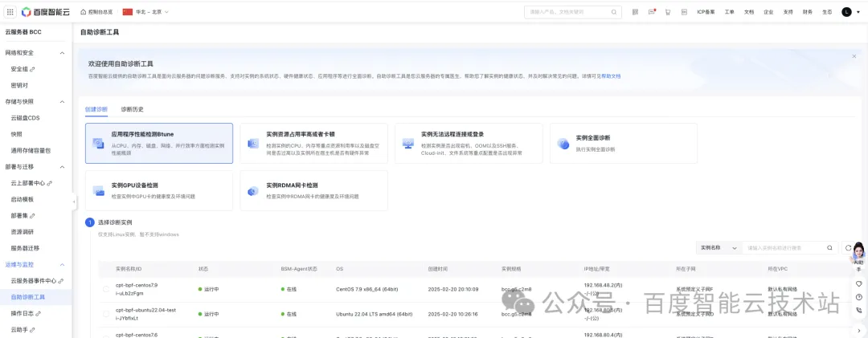The width and height of the screenshot is (868, 338).
Task: Click the top search magnifier icon
Action: pos(614,11)
